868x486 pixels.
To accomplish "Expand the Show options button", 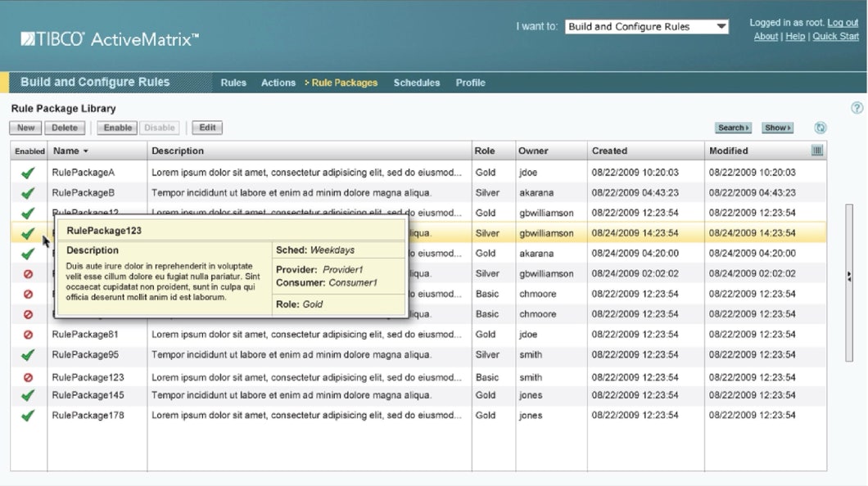I will tap(777, 128).
